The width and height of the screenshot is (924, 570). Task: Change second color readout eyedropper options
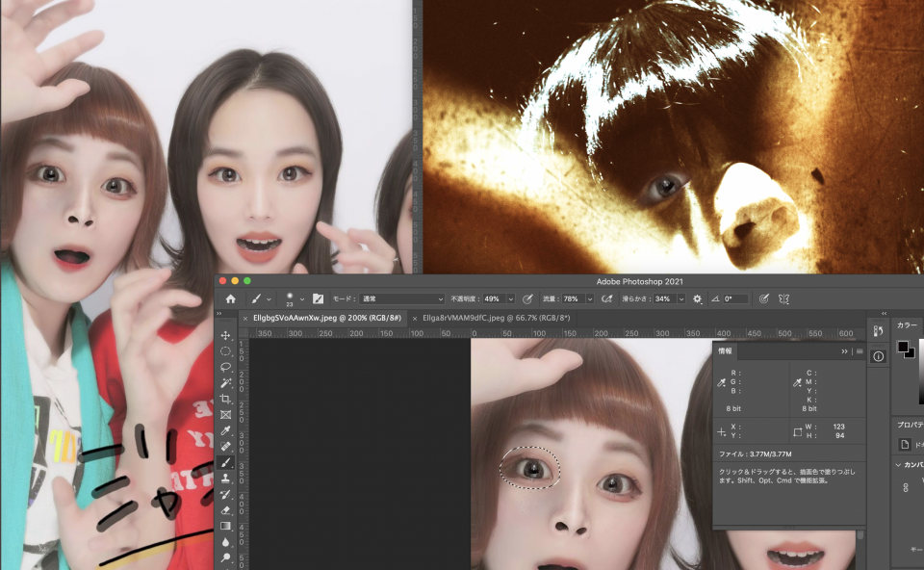(x=797, y=382)
